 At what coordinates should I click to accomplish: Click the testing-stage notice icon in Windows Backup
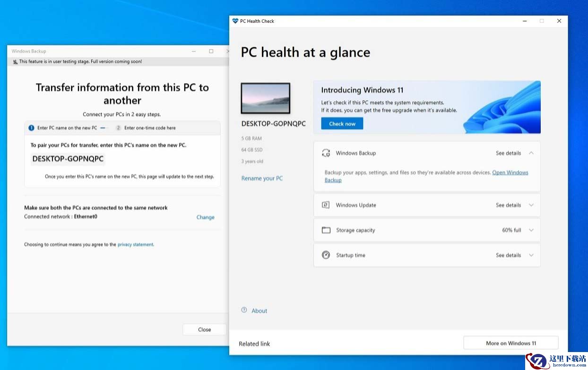click(x=15, y=61)
